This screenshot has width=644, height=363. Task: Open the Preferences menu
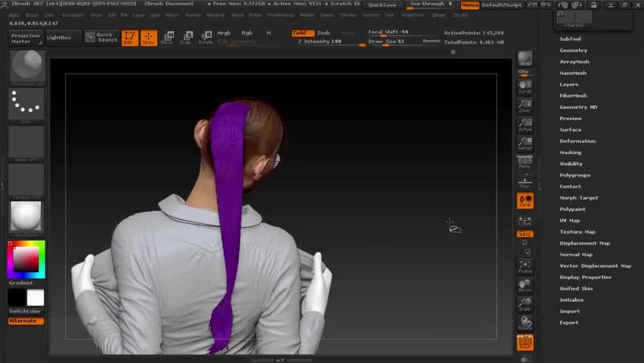[280, 14]
